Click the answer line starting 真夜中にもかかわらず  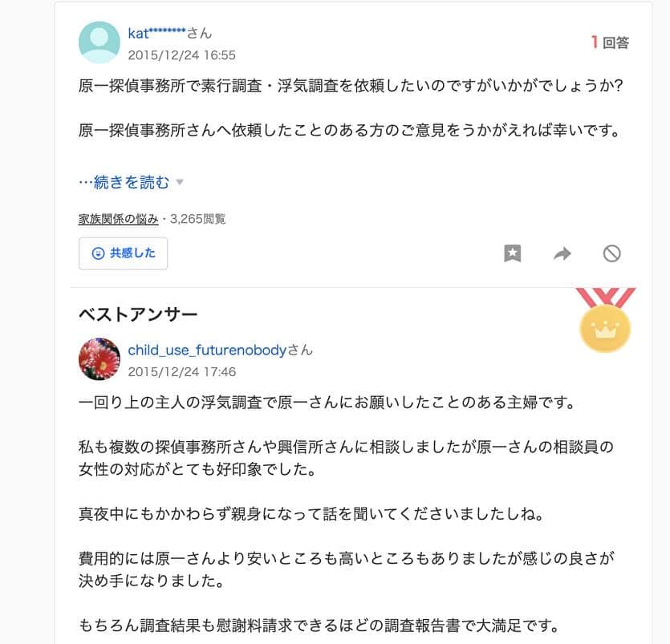point(311,513)
